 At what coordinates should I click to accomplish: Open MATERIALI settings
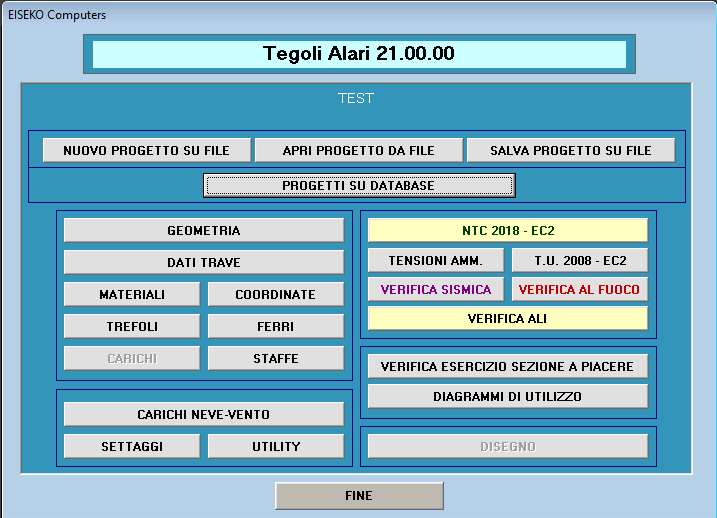tap(132, 294)
